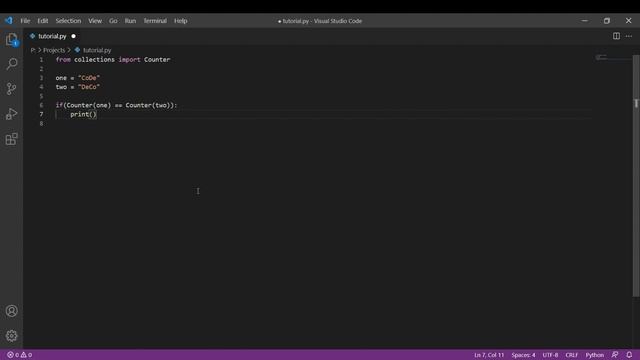Open the Manage gear icon
Image resolution: width=640 pixels, height=360 pixels.
click(x=11, y=336)
